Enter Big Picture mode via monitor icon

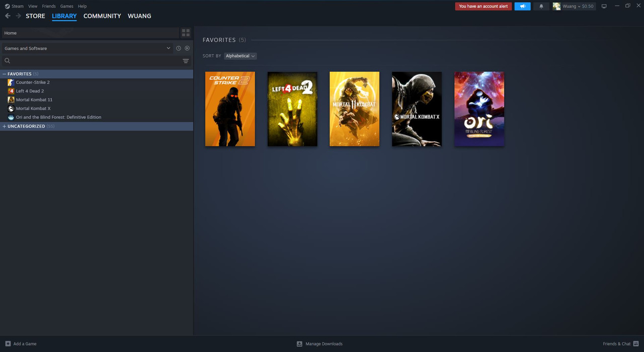pos(604,6)
